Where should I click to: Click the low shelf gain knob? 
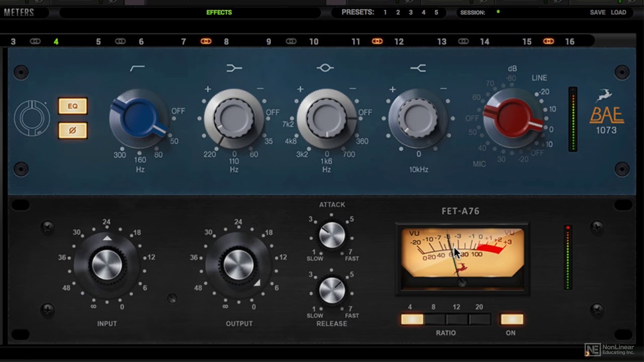234,119
